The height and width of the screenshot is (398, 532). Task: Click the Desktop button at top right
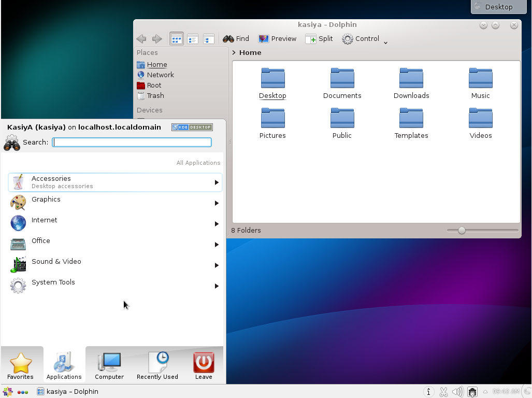tap(498, 7)
